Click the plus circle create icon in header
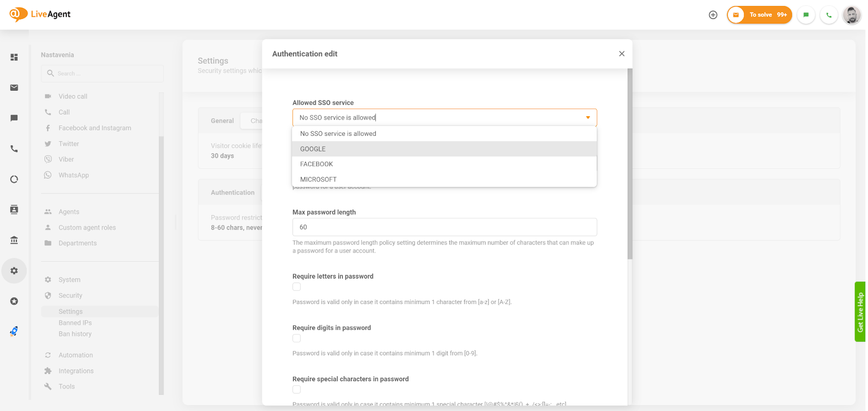This screenshot has width=868, height=411. [713, 15]
